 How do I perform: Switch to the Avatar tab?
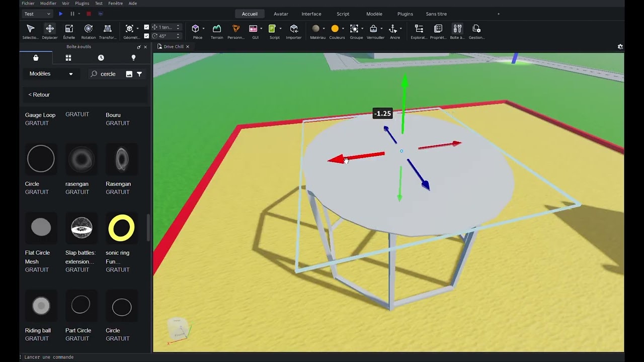281,14
